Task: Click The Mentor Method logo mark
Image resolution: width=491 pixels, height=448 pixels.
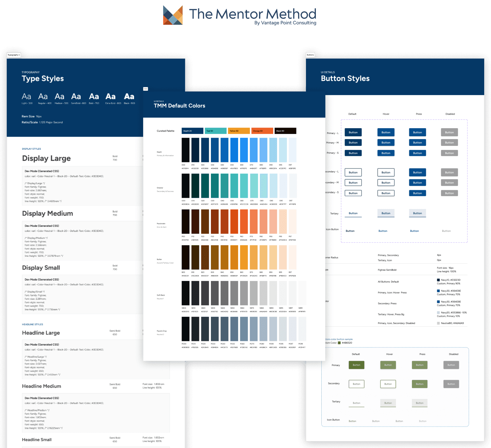Action: click(173, 15)
